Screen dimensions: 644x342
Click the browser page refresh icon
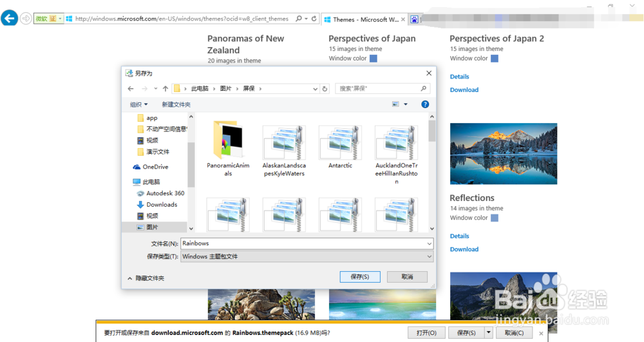[x=314, y=19]
